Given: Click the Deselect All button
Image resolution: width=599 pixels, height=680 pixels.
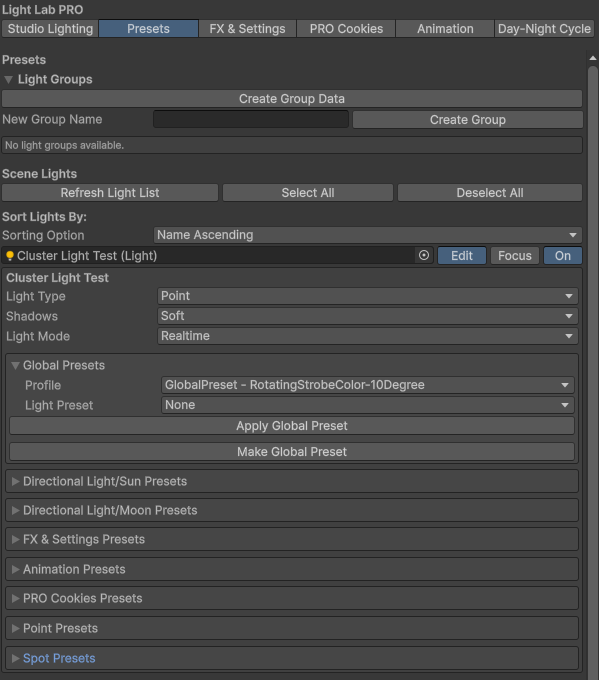Looking at the screenshot, I should tap(490, 193).
